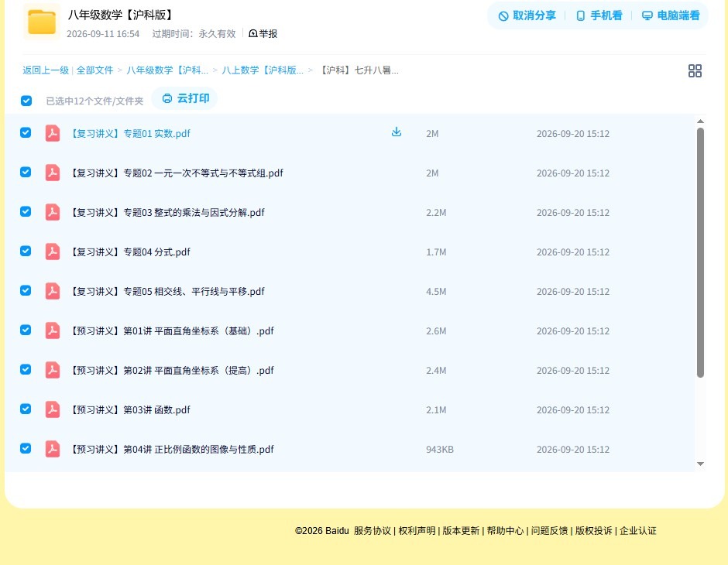Open 八上数学【沪科版... breadcrumb folder

tap(263, 70)
